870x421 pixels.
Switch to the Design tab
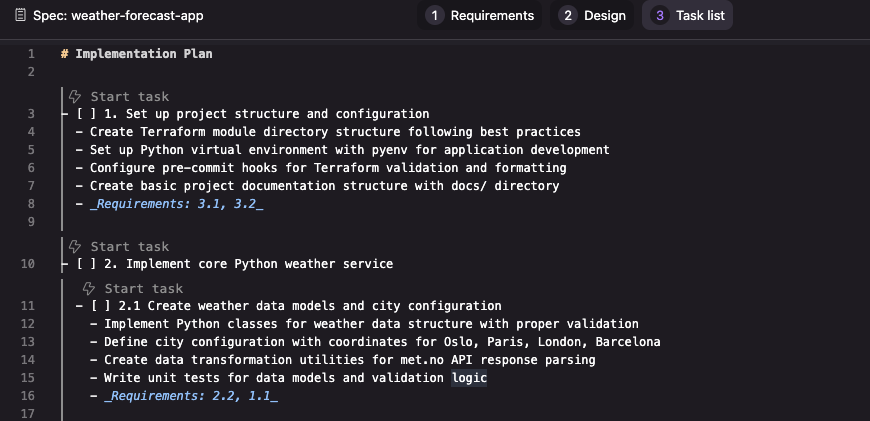coord(591,16)
